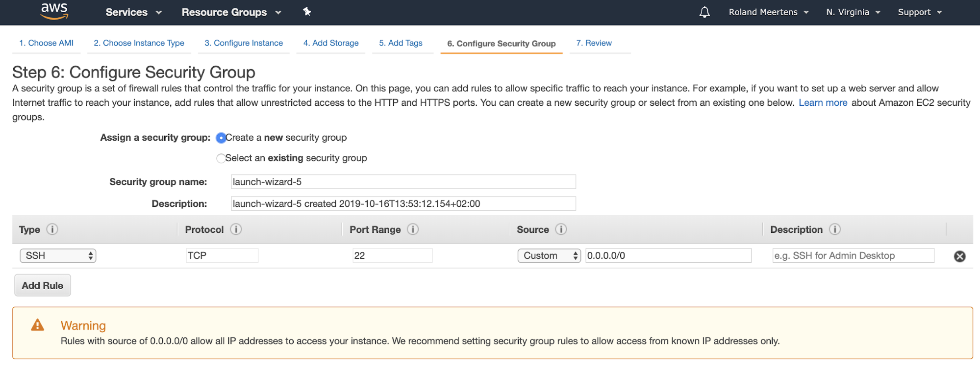This screenshot has height=372, width=980.
Task: Show info tooltip for Source column
Action: pyautogui.click(x=561, y=229)
